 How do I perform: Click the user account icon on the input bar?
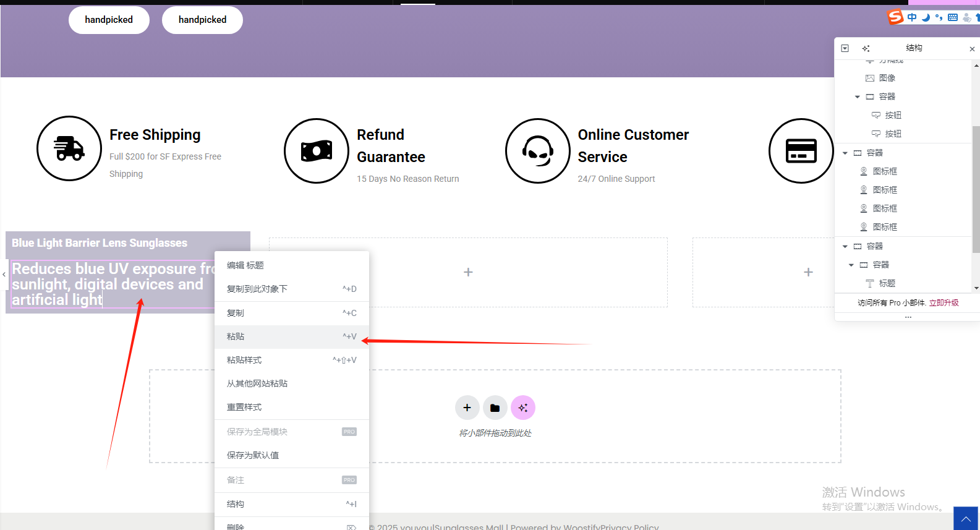[967, 17]
